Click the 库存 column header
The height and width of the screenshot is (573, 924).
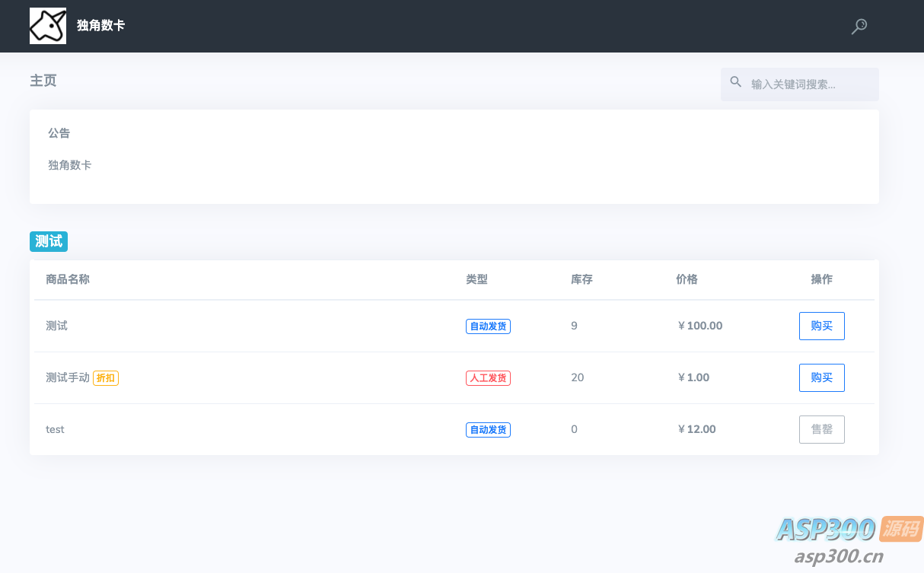coord(581,279)
